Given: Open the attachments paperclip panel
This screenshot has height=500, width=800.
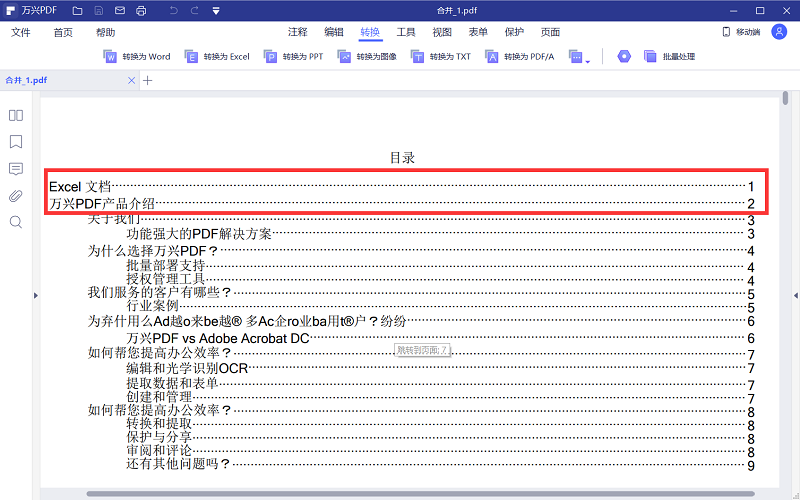Looking at the screenshot, I should [16, 195].
